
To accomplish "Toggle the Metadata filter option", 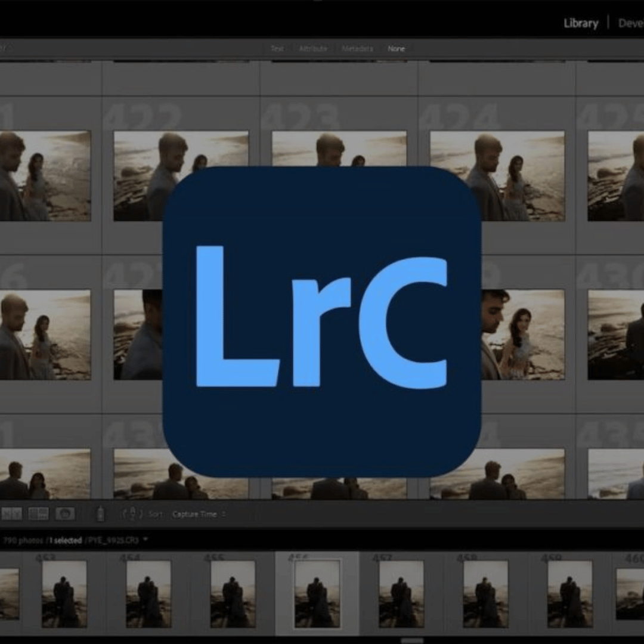I will click(358, 49).
